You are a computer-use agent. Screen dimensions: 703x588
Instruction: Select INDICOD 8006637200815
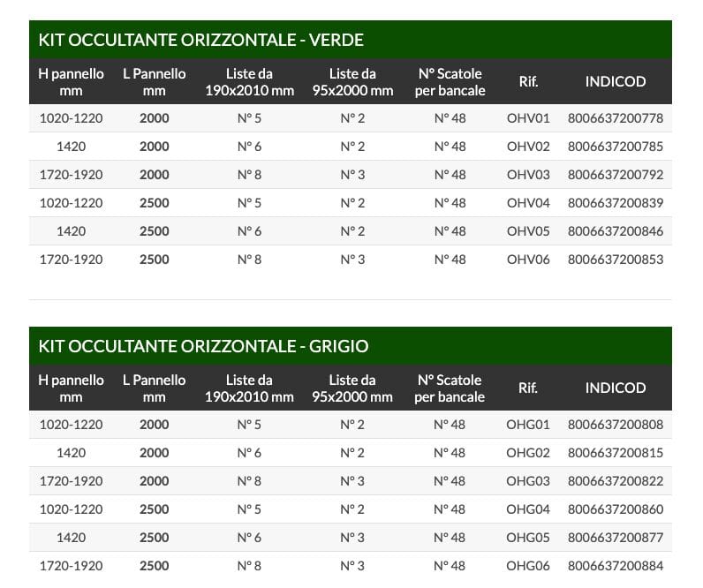[x=616, y=453]
